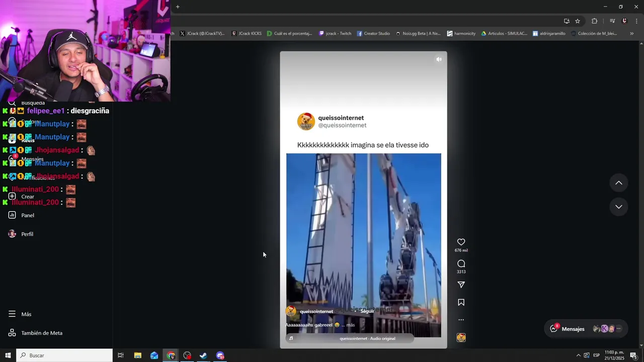644x362 pixels.
Task: Open the floating Mensajes button
Action: pos(586,329)
